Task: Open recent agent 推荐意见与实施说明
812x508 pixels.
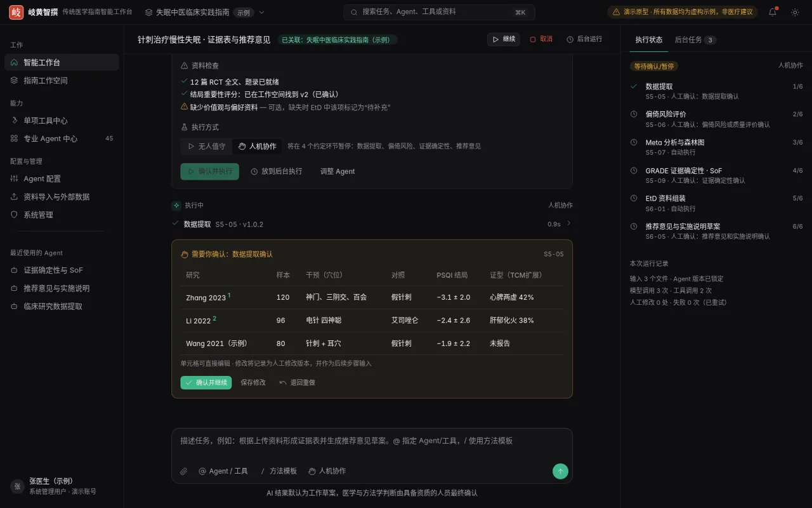Action: (x=62, y=288)
